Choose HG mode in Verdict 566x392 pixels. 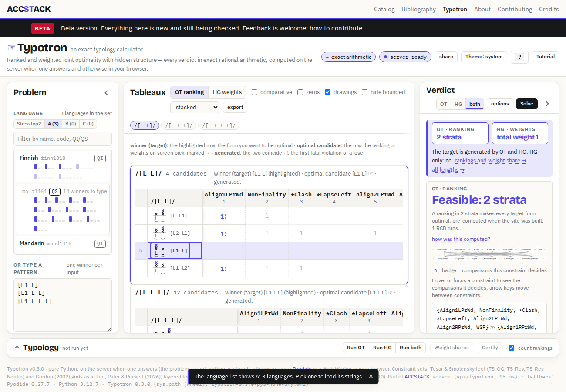[x=458, y=104]
